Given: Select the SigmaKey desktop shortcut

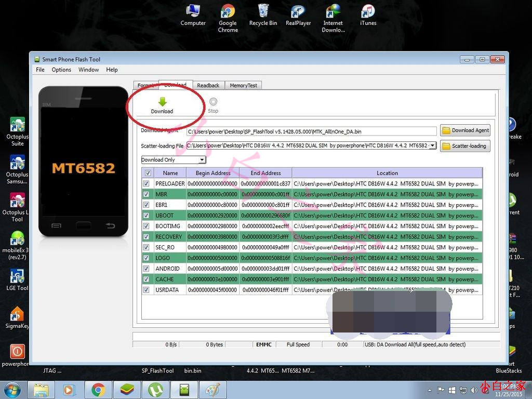Looking at the screenshot, I should [17, 317].
